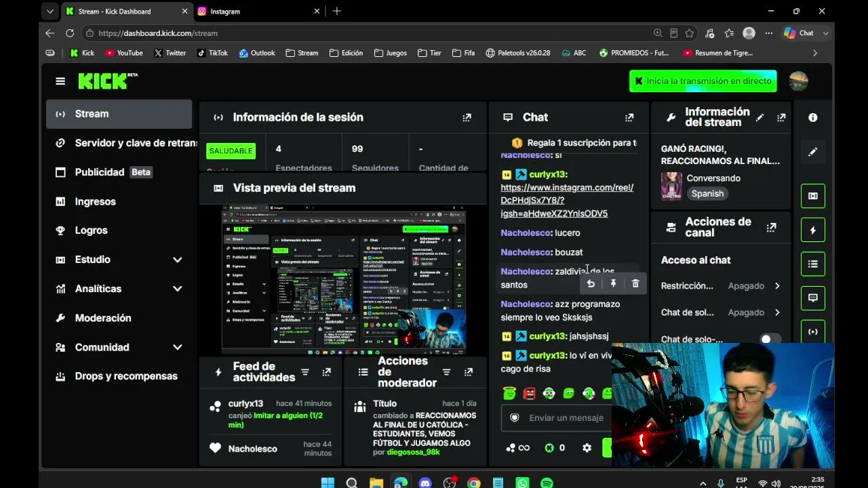
Task: Pop out the Acciones de canal panel
Action: pos(771,228)
